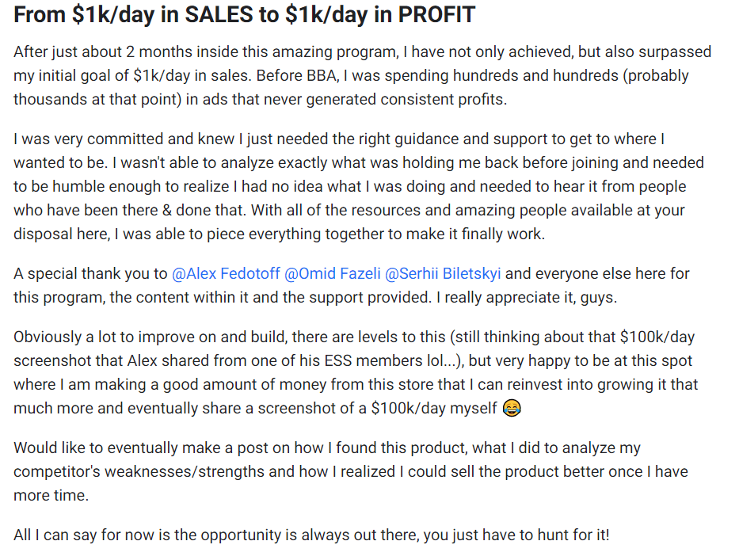
Task: Click the paragraph starting "After just about 2 months"
Action: 362,75
